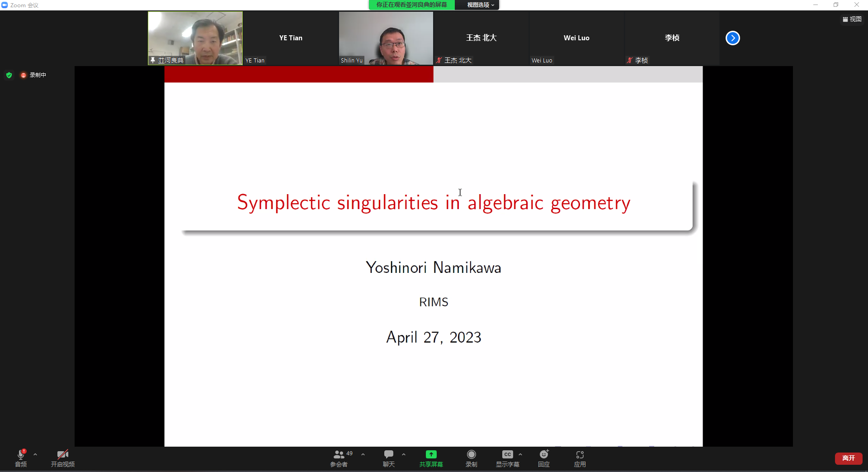The width and height of the screenshot is (868, 472).
Task: Open the Chat panel
Action: [388, 455]
